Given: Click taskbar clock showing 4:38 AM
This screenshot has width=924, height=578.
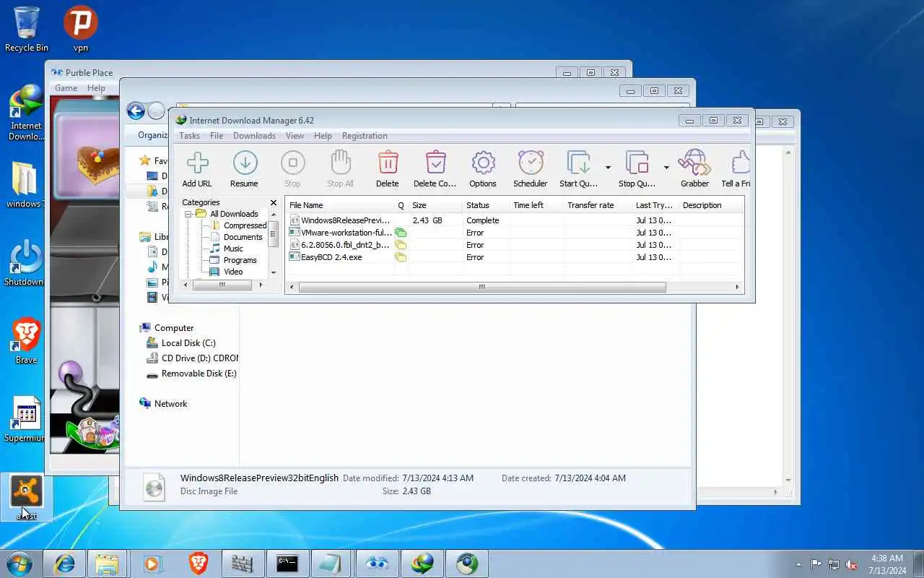Looking at the screenshot, I should tap(887, 564).
